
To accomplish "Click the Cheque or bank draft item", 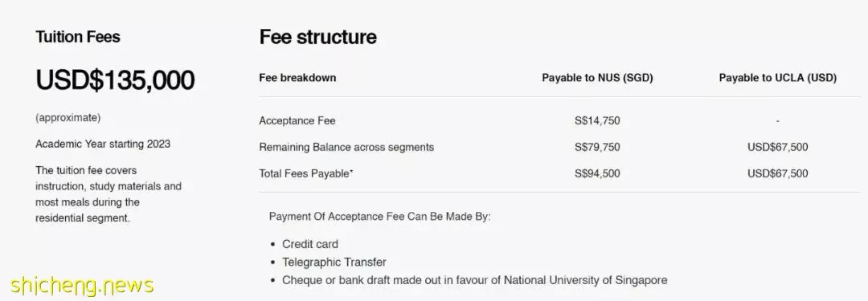I will pyautogui.click(x=475, y=280).
